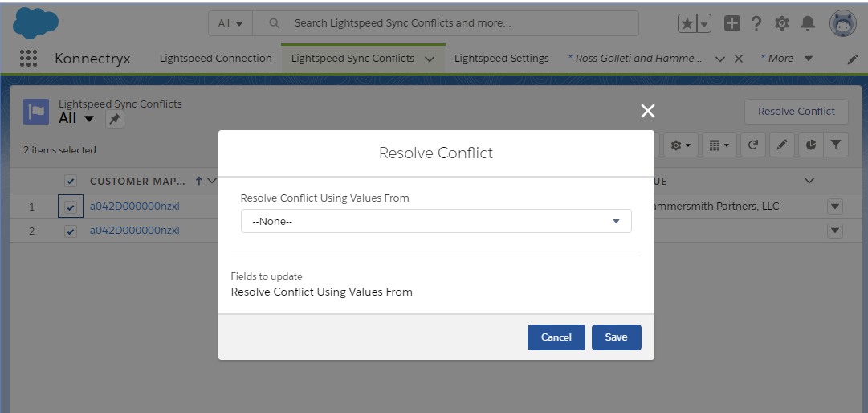Expand the search scope All dropdown

click(230, 23)
